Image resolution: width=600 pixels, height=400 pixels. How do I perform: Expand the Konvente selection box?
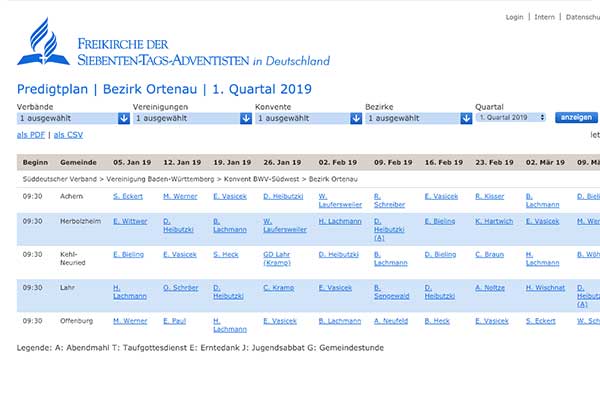click(x=302, y=118)
